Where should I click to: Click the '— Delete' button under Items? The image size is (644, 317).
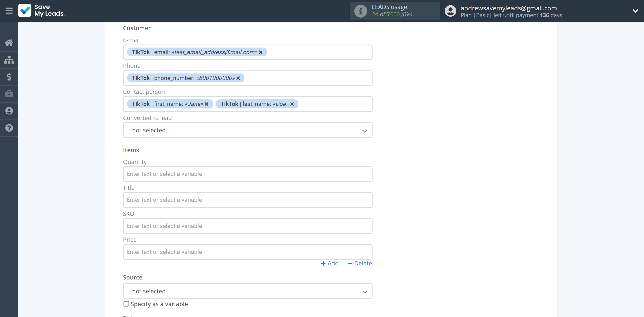(359, 263)
